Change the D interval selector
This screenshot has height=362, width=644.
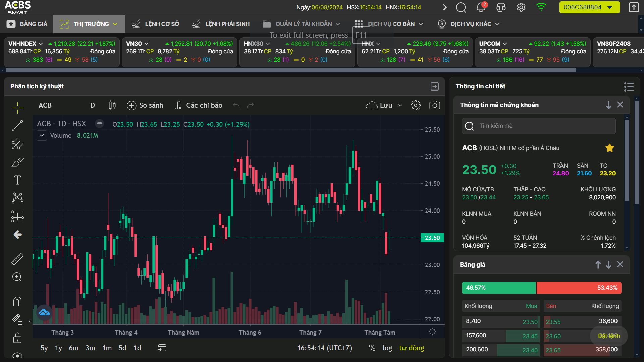[x=93, y=105]
